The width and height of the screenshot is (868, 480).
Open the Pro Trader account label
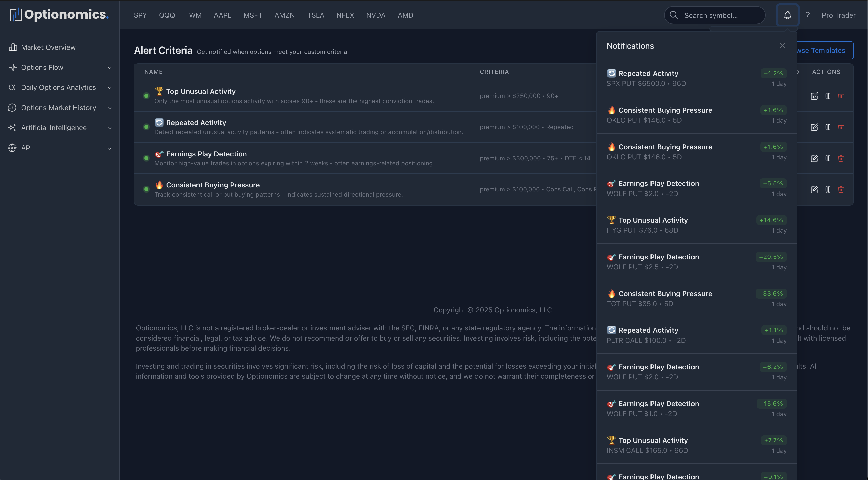[839, 15]
